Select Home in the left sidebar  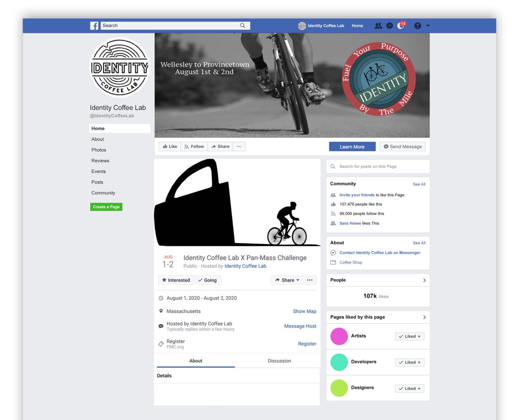click(119, 129)
